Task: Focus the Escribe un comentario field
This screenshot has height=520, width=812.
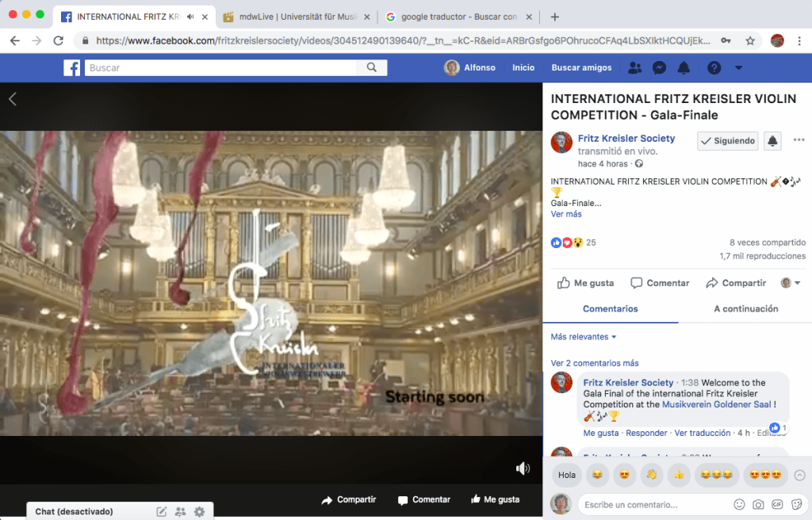Action: coord(654,504)
